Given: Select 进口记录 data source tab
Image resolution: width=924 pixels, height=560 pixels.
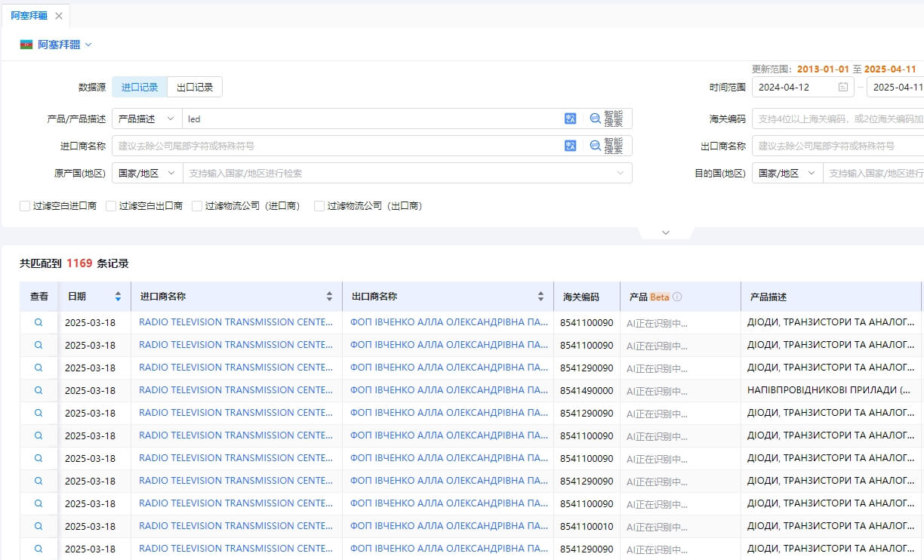Looking at the screenshot, I should point(140,88).
